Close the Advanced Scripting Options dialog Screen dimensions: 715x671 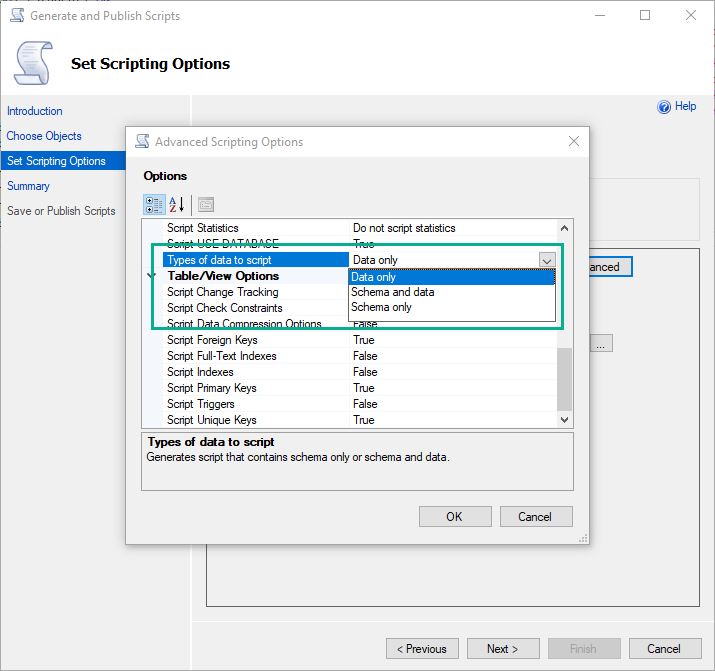574,142
